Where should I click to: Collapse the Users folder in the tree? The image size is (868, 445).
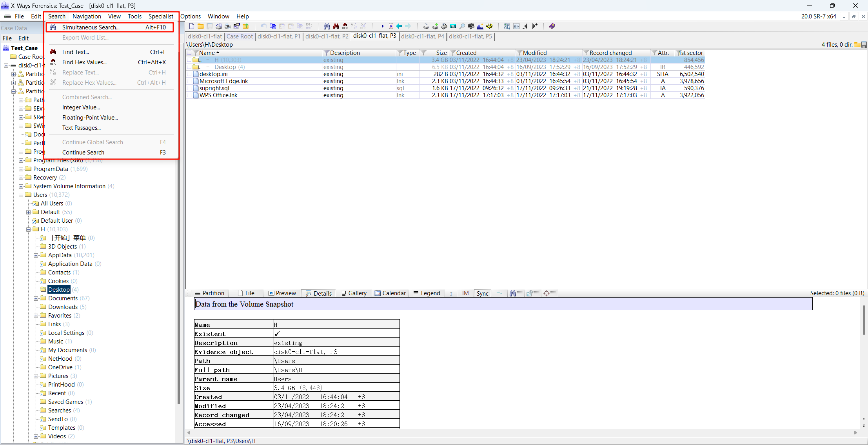coord(21,195)
